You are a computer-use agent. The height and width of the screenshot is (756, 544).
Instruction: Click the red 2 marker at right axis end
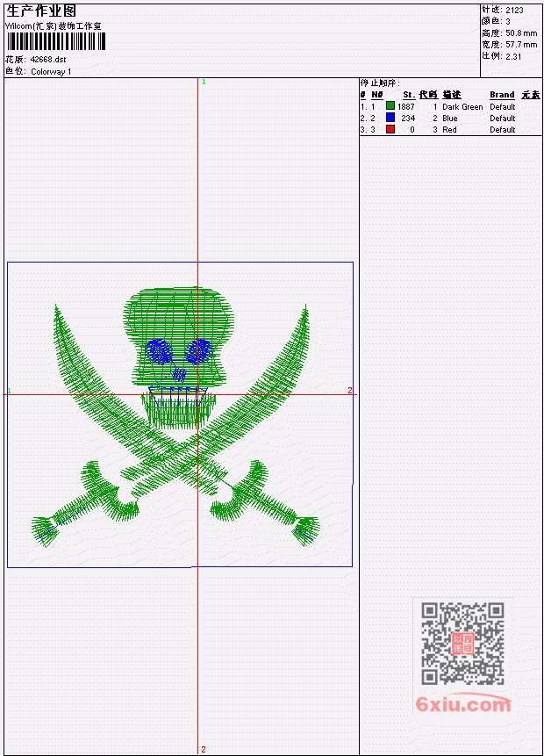[350, 390]
